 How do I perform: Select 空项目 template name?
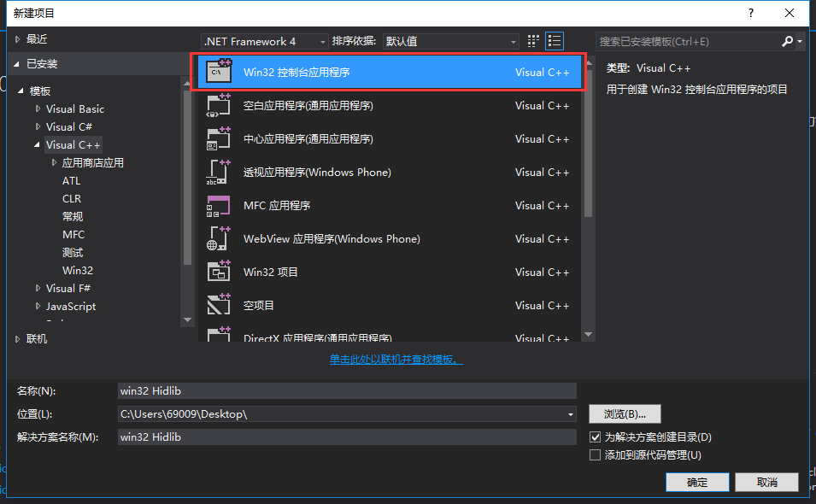(259, 305)
